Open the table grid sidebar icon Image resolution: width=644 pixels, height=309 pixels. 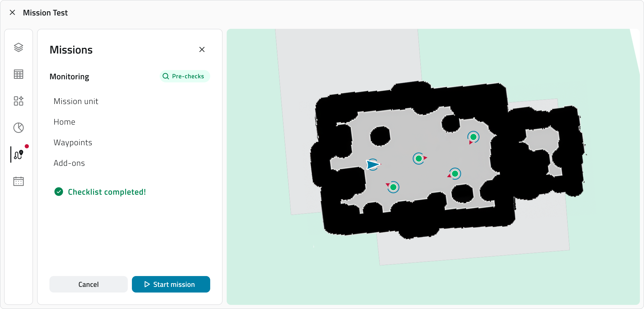[19, 74]
